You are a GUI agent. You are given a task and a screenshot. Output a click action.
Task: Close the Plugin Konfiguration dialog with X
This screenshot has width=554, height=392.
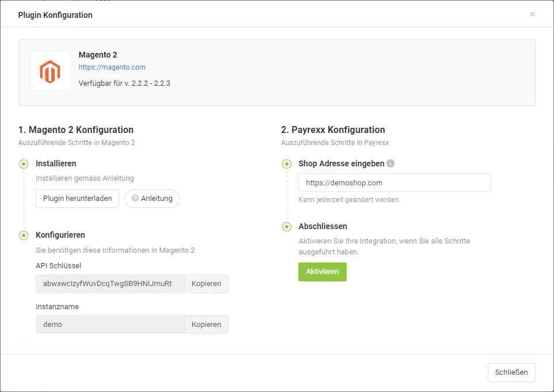(532, 14)
